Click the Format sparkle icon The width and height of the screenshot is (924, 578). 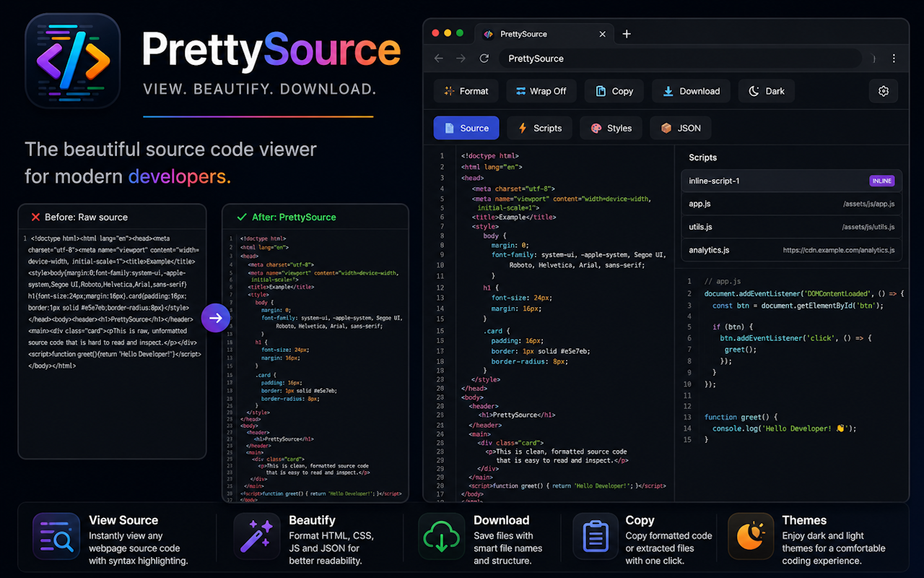tap(449, 91)
